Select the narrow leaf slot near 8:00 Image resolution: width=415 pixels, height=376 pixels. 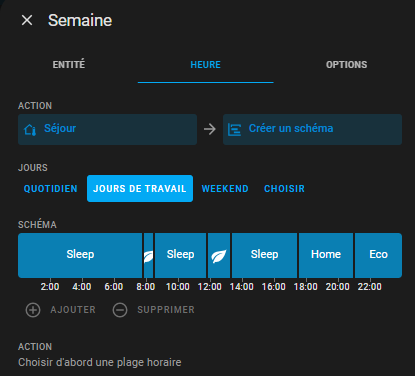click(148, 256)
